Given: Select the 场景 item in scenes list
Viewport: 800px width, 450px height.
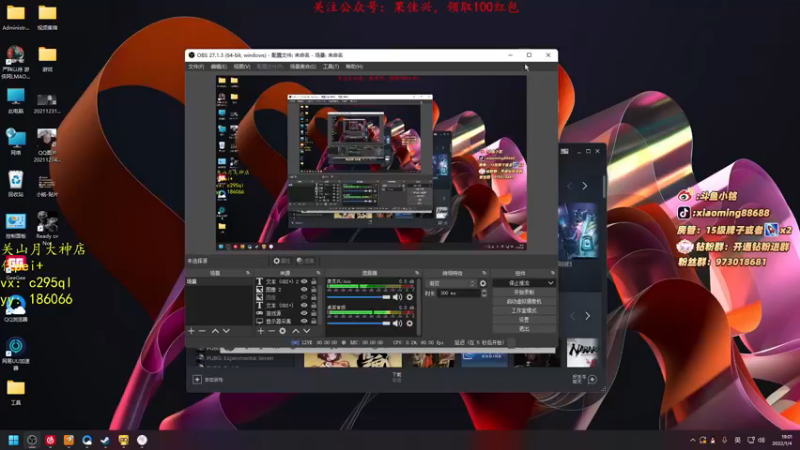Looking at the screenshot, I should pos(219,282).
